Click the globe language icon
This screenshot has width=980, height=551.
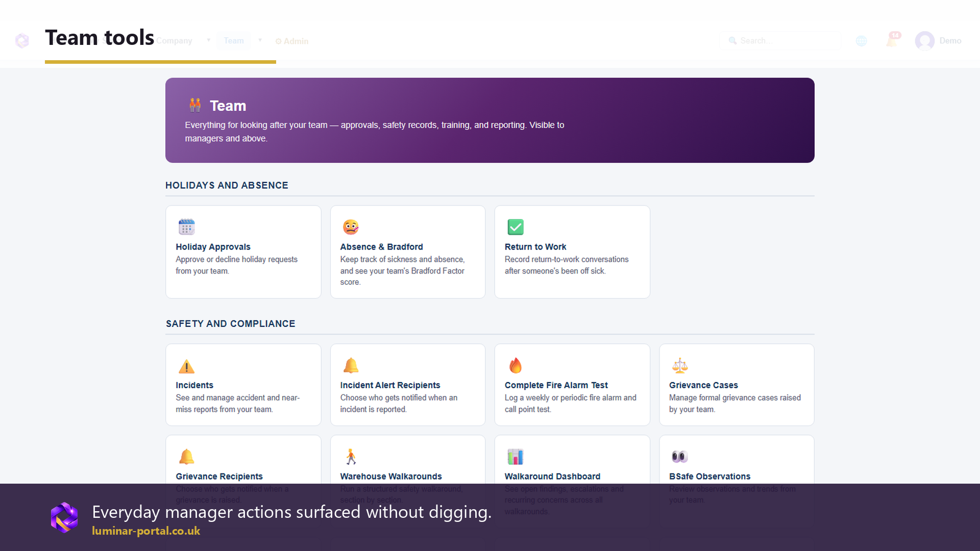pyautogui.click(x=862, y=41)
